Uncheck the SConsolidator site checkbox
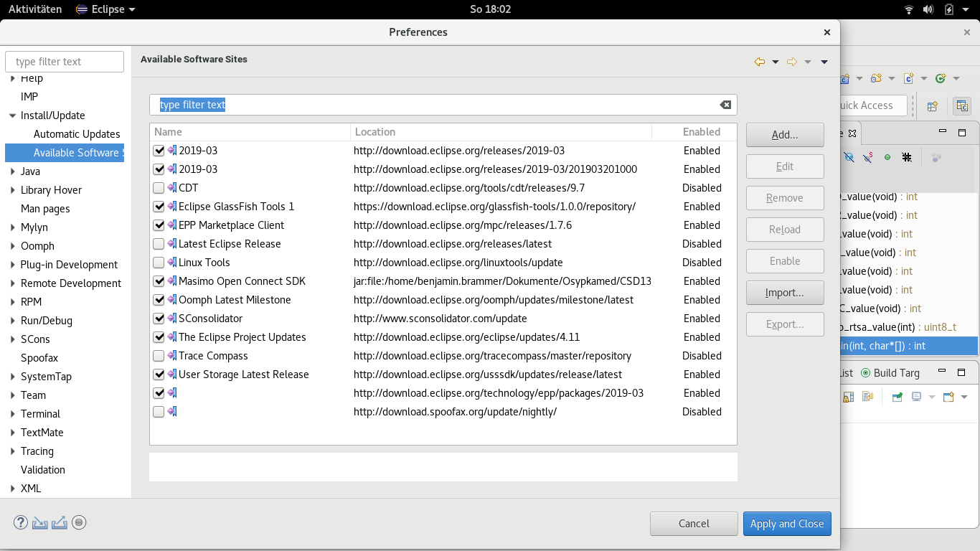 coord(159,319)
